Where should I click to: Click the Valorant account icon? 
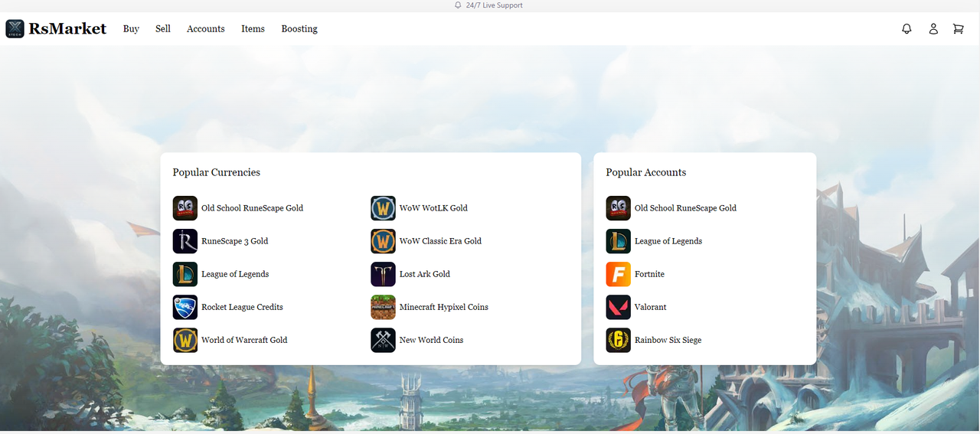[619, 307]
